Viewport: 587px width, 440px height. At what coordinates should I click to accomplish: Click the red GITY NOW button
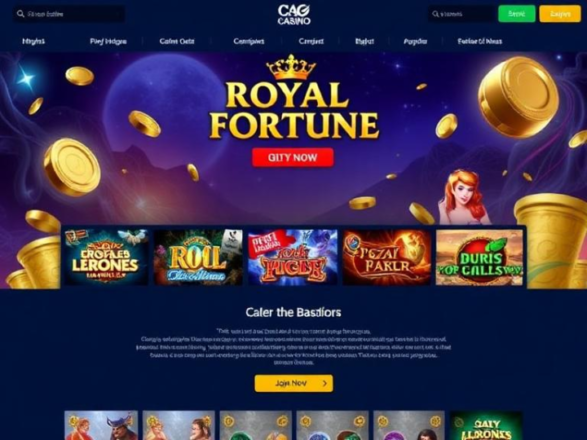(293, 157)
